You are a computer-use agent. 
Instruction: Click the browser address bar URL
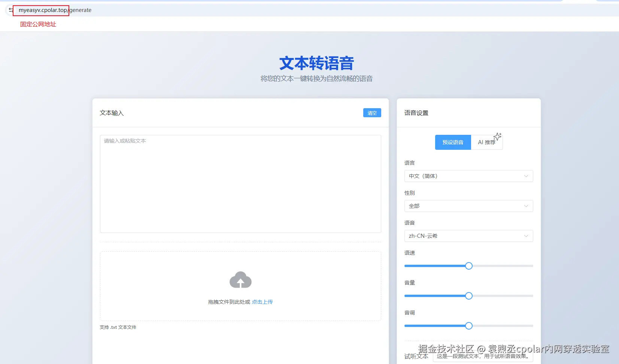[x=55, y=10]
